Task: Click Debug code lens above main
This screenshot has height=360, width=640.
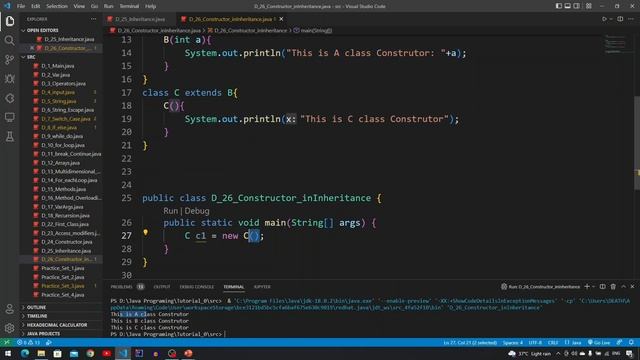Action: 197,211
